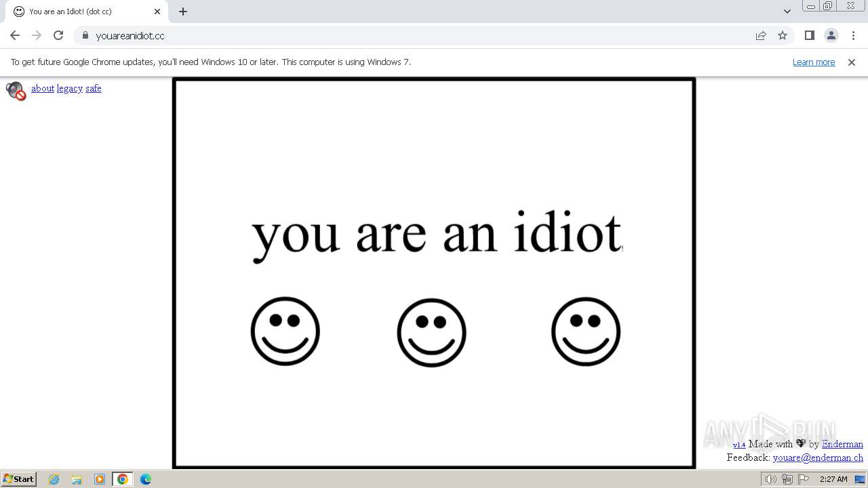The height and width of the screenshot is (488, 868).
Task: Open the v1.4 version link
Action: pos(739,445)
